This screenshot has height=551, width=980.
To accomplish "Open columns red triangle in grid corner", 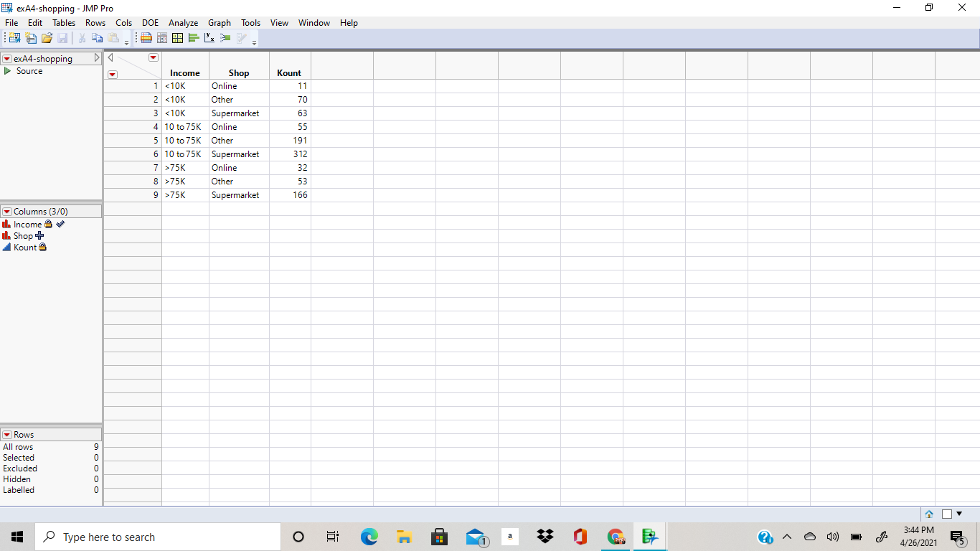I will point(153,57).
